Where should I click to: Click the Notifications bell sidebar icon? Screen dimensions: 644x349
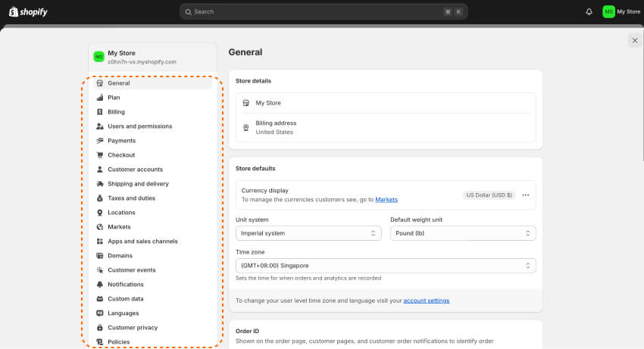(100, 284)
